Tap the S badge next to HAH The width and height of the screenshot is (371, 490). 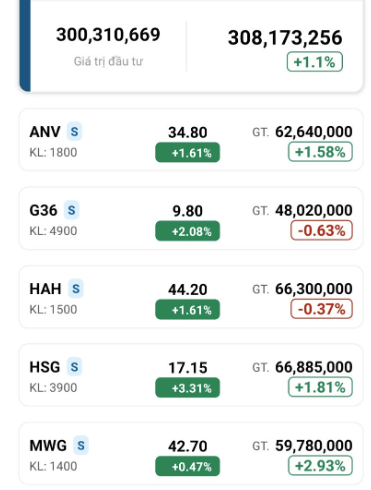[76, 288]
